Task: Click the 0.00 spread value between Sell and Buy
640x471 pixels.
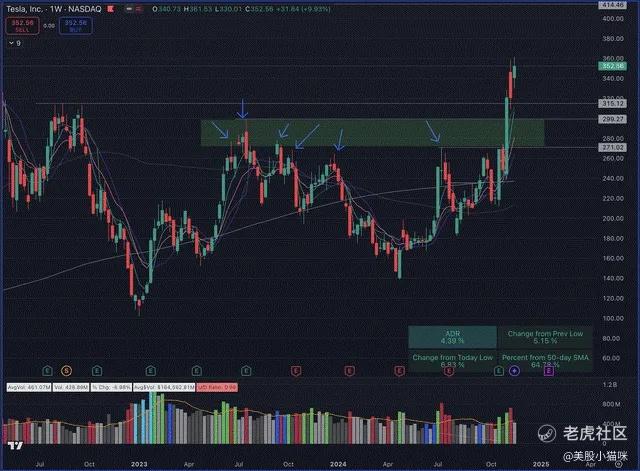Action: coord(49,26)
